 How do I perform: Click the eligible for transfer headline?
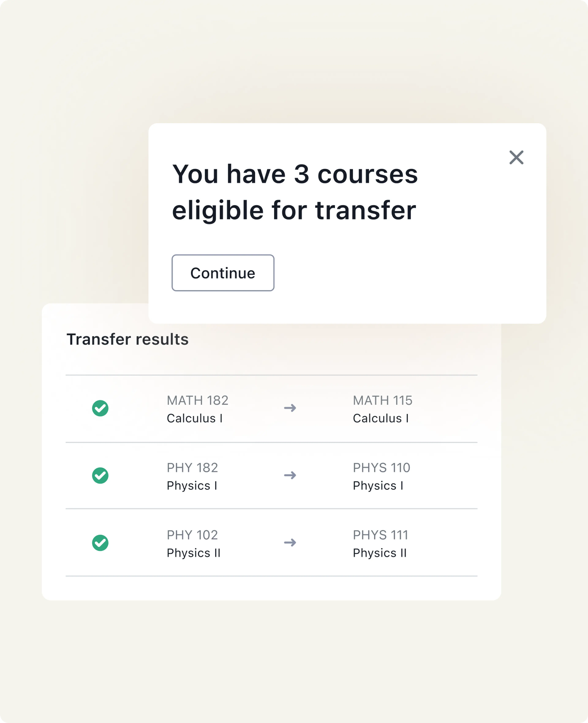point(295,192)
